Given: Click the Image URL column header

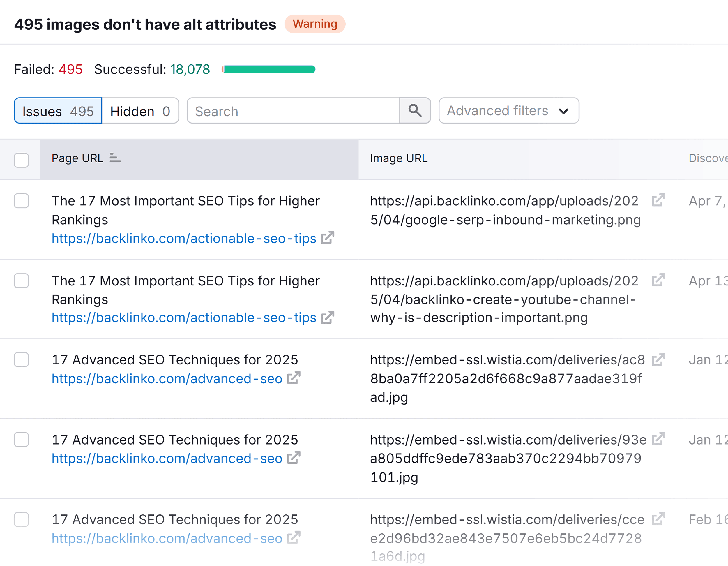Looking at the screenshot, I should [x=399, y=158].
